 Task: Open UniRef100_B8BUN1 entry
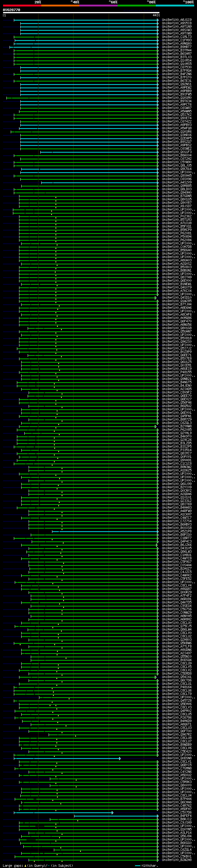pos(177,271)
